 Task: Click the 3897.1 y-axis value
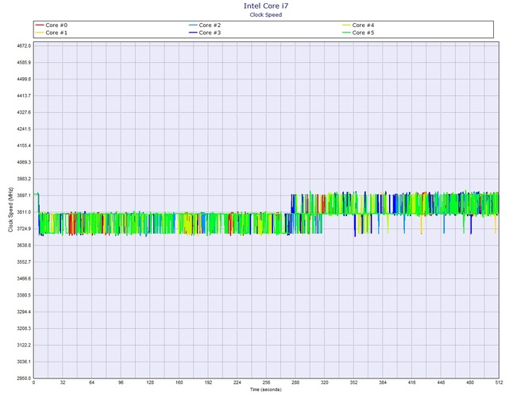click(x=24, y=196)
